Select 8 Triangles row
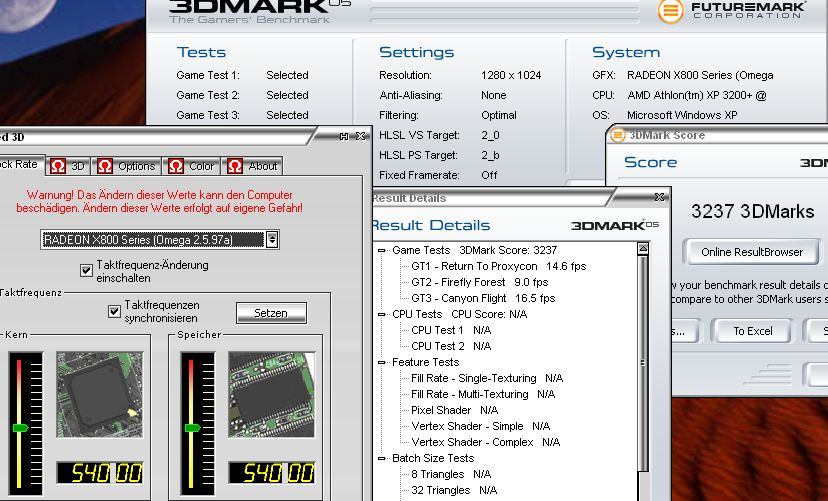 451,474
